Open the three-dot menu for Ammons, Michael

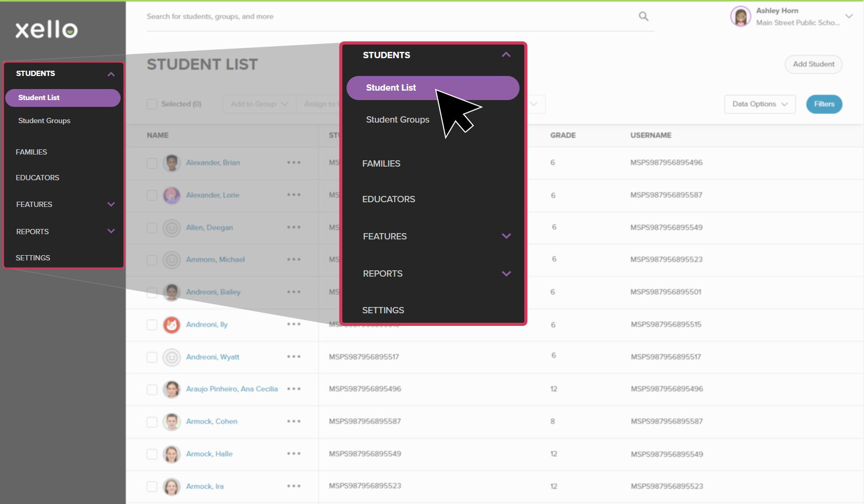pos(294,259)
